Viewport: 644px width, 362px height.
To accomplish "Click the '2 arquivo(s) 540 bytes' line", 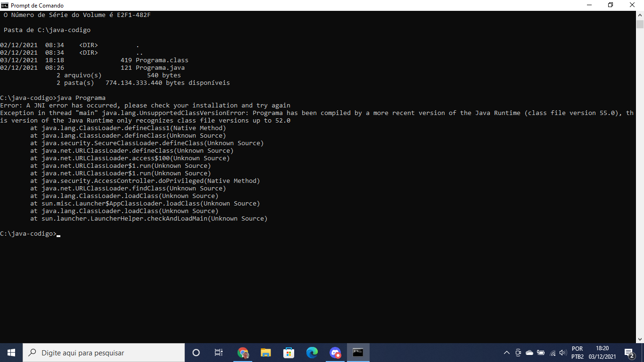I will (x=119, y=75).
